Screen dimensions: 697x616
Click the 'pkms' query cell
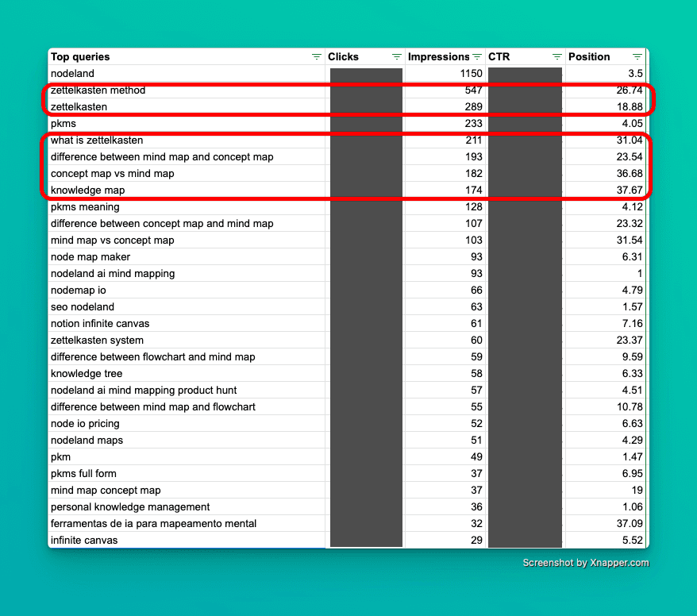click(187, 124)
